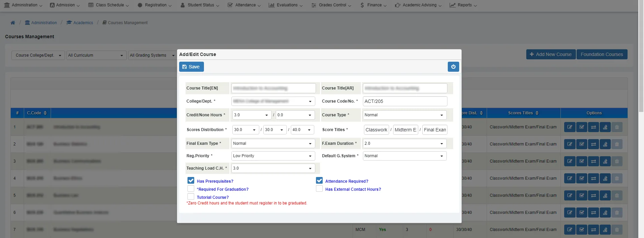Open the Reports menu
The image size is (644, 238).
[x=463, y=5]
